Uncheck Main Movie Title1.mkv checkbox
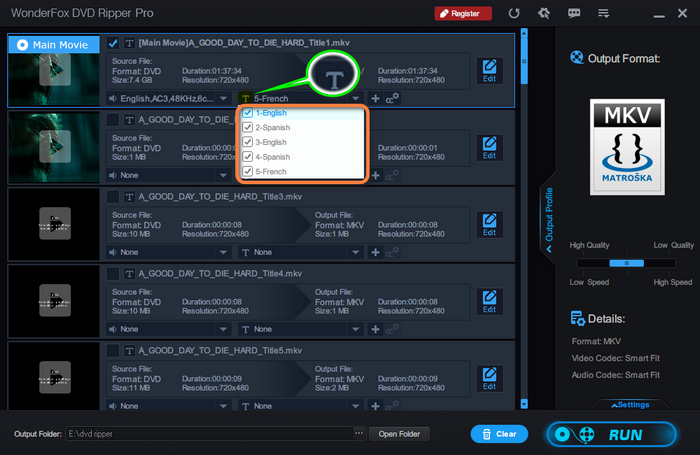 click(113, 43)
